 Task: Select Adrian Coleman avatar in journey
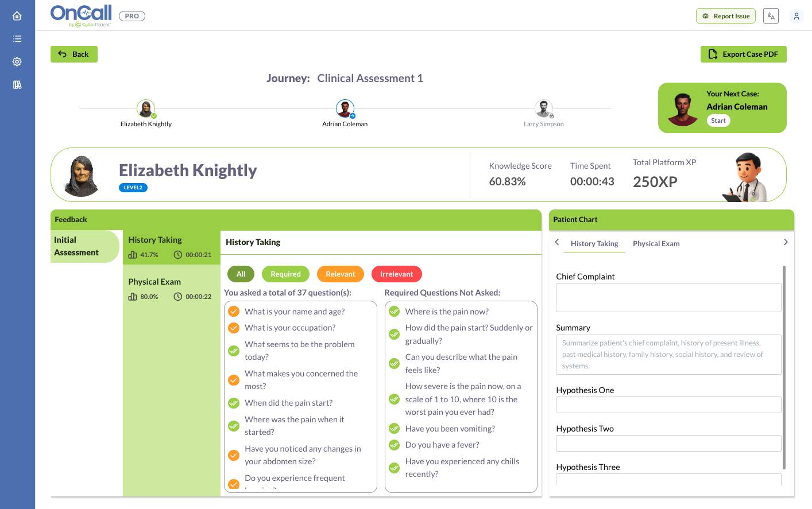[345, 108]
